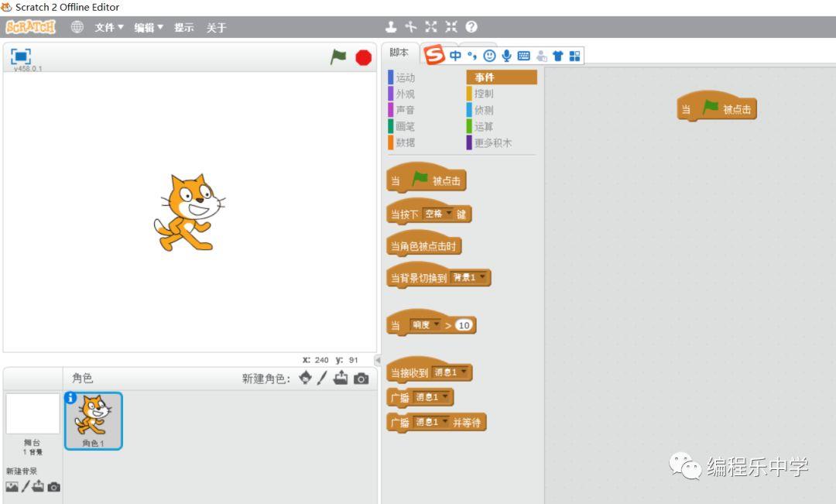Upload sprite from file
This screenshot has height=504, width=836.
point(341,378)
